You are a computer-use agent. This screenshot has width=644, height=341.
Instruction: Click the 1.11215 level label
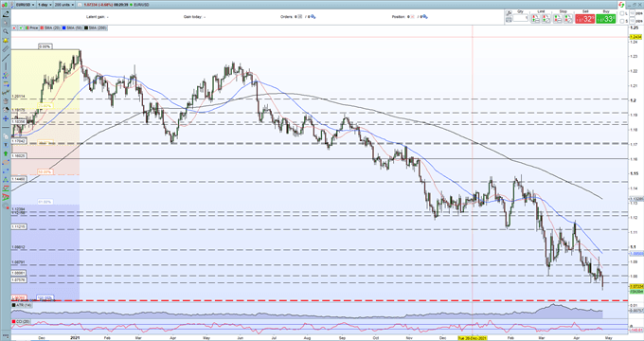tap(19, 226)
